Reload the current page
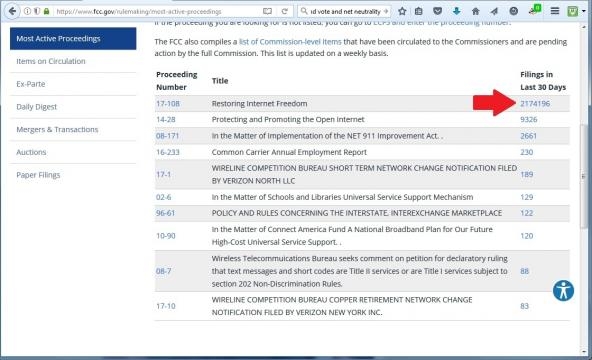The height and width of the screenshot is (360, 592). [285, 11]
